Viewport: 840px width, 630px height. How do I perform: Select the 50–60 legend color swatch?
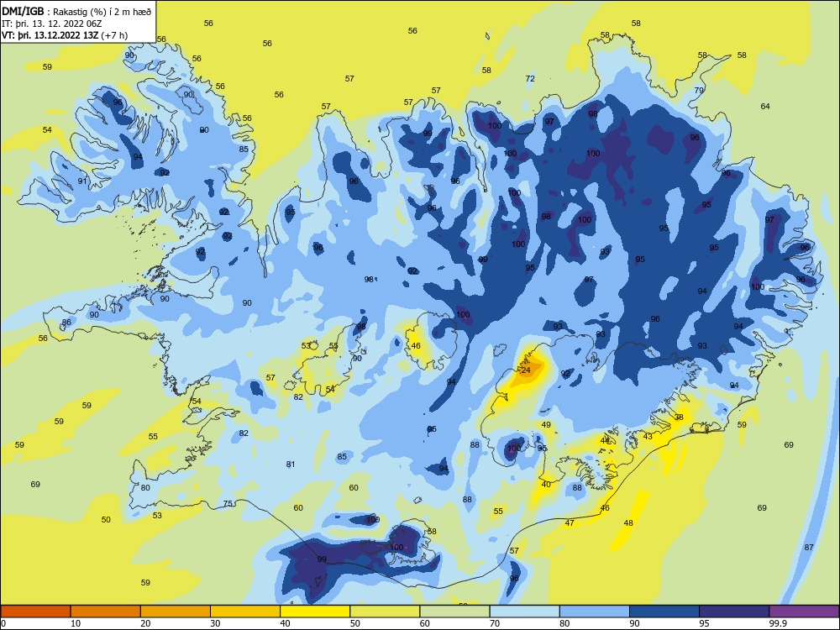pyautogui.click(x=386, y=612)
